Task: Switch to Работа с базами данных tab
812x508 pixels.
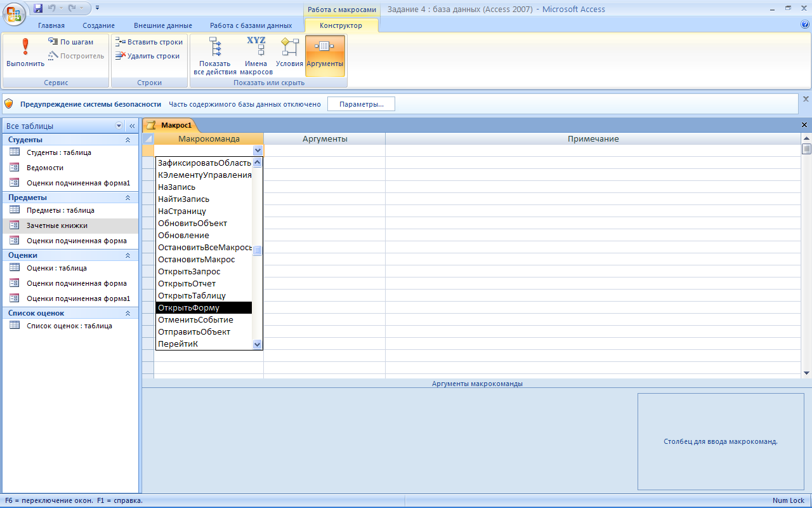Action: pos(251,25)
